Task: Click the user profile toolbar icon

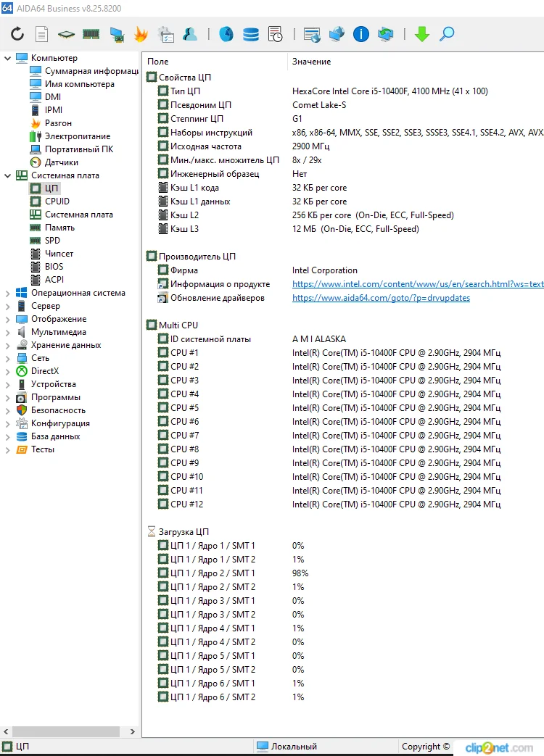Action: click(x=191, y=34)
